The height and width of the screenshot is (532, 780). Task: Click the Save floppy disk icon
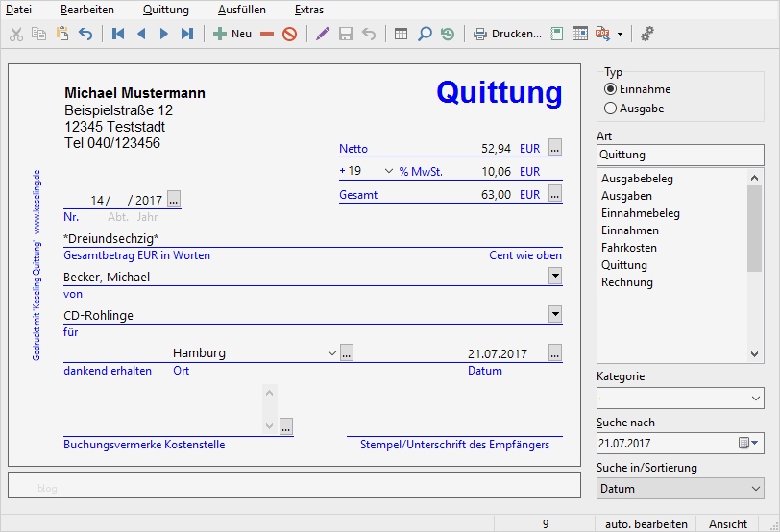click(x=346, y=34)
